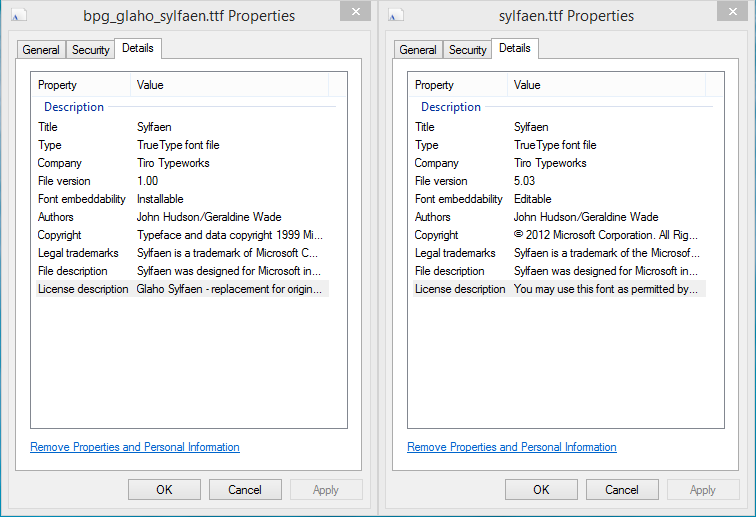Select Font embeddability value Editable
The height and width of the screenshot is (517, 756).
[533, 199]
